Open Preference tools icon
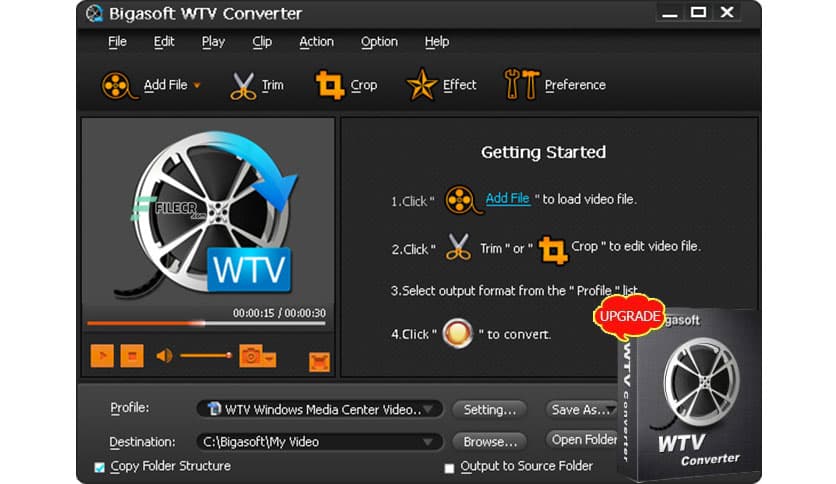The height and width of the screenshot is (484, 836). [x=521, y=84]
